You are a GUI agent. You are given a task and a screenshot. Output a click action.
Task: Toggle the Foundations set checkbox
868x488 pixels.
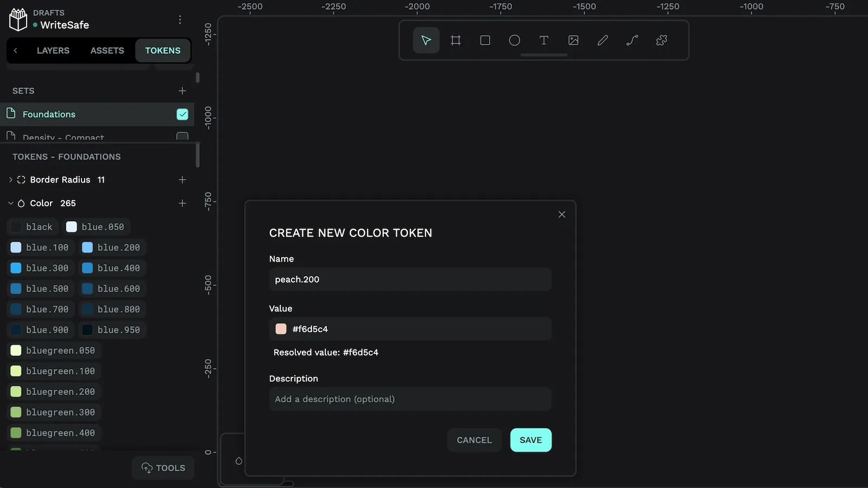[182, 114]
